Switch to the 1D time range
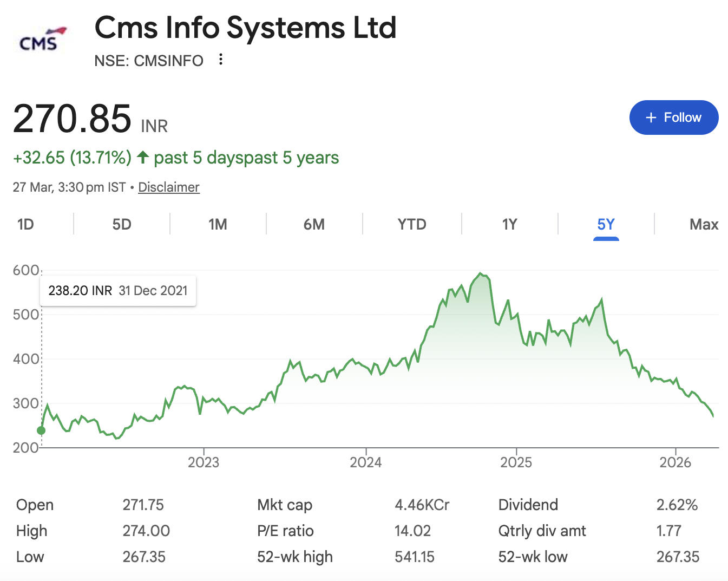The image size is (728, 581). [25, 224]
